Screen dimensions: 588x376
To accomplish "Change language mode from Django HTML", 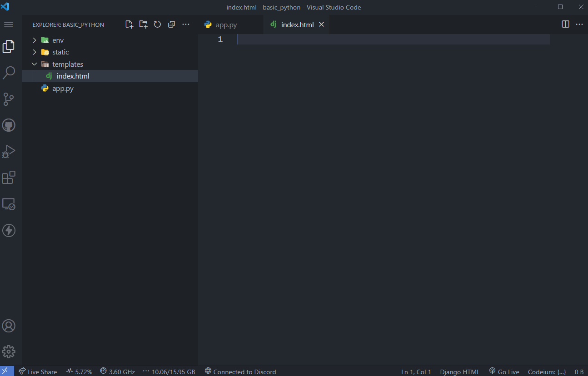I will [460, 371].
